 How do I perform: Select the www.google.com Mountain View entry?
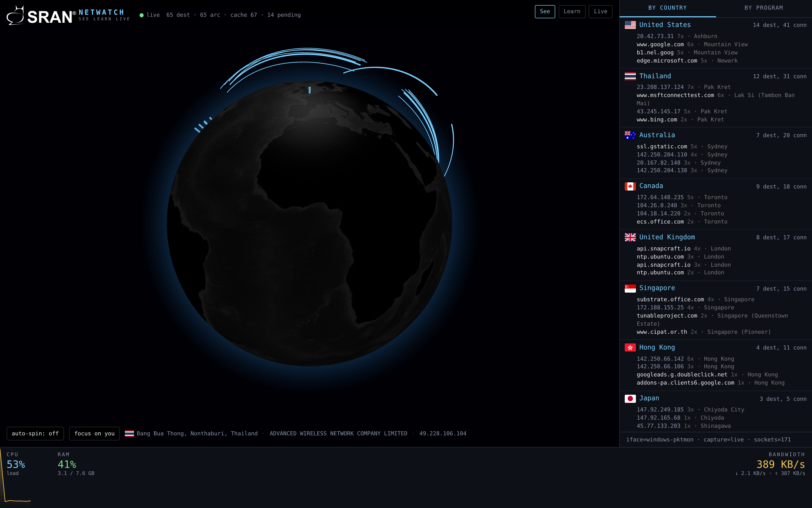point(692,44)
